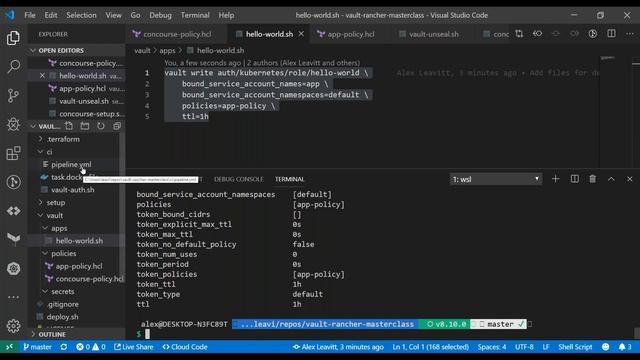Click the New Folder icon in explorer header
This screenshot has height=360, width=640.
click(84, 126)
